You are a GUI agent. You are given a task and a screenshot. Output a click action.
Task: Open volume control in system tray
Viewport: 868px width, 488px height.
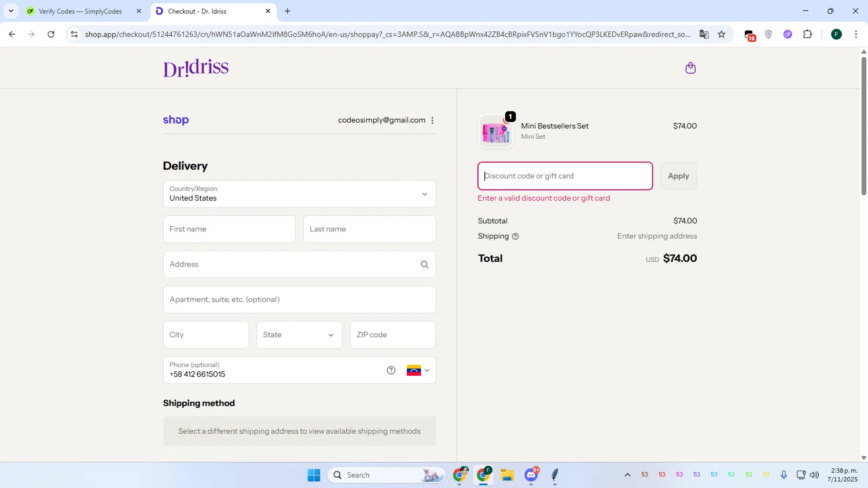tap(814, 475)
